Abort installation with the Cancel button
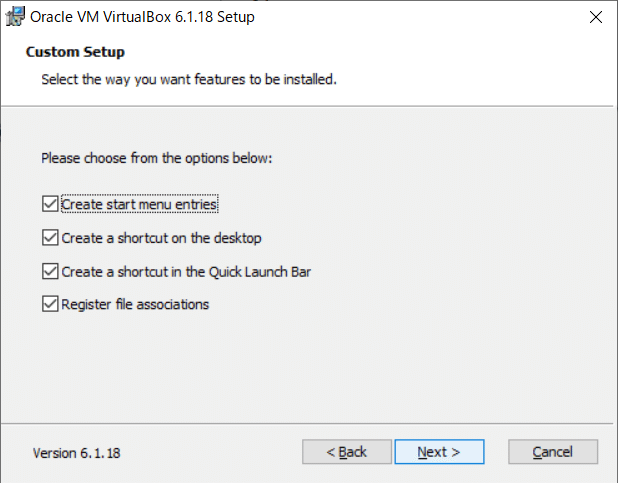The width and height of the screenshot is (618, 483). 552,452
